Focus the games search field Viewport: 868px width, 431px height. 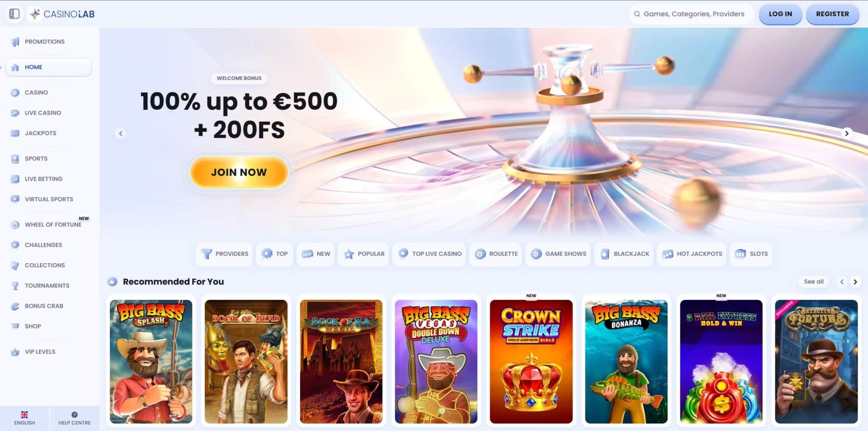tap(691, 14)
